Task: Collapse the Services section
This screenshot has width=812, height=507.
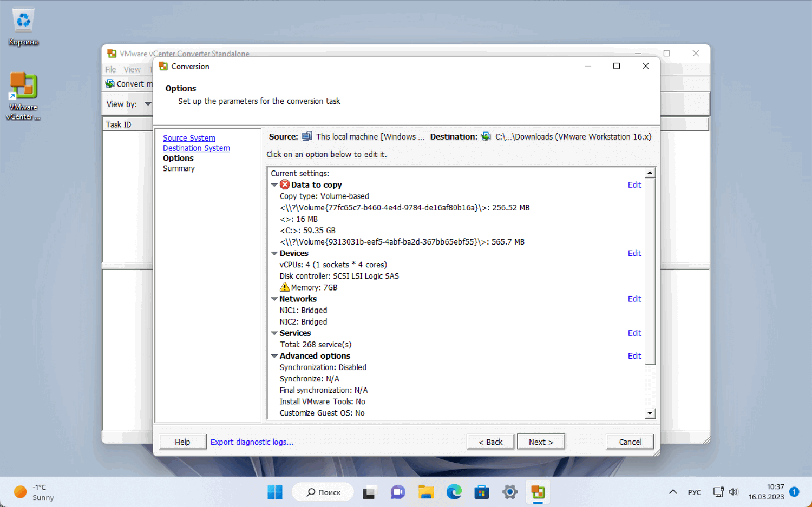Action: 274,333
